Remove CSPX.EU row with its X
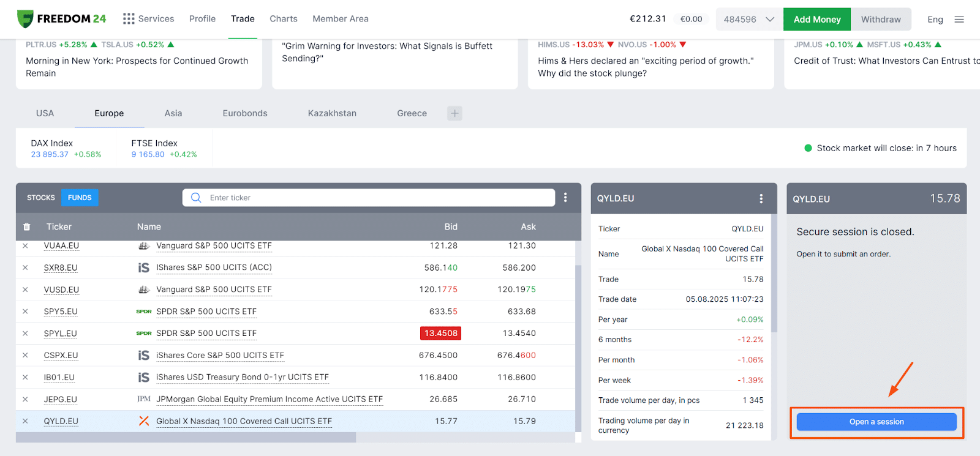 click(25, 355)
